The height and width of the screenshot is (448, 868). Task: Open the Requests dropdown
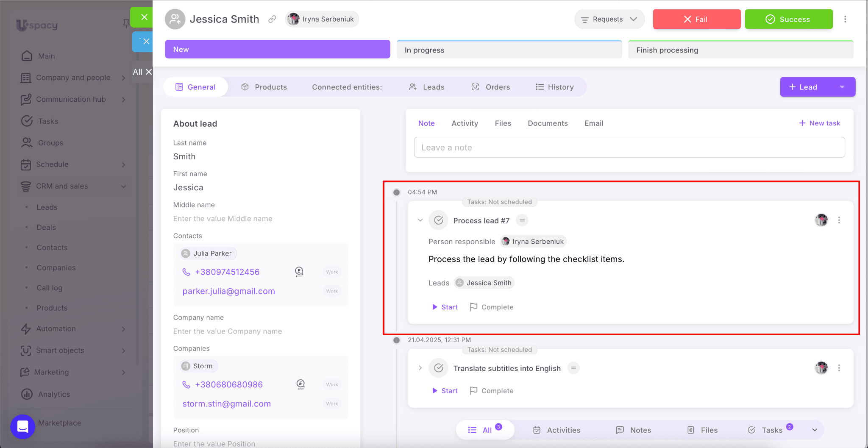pyautogui.click(x=609, y=19)
